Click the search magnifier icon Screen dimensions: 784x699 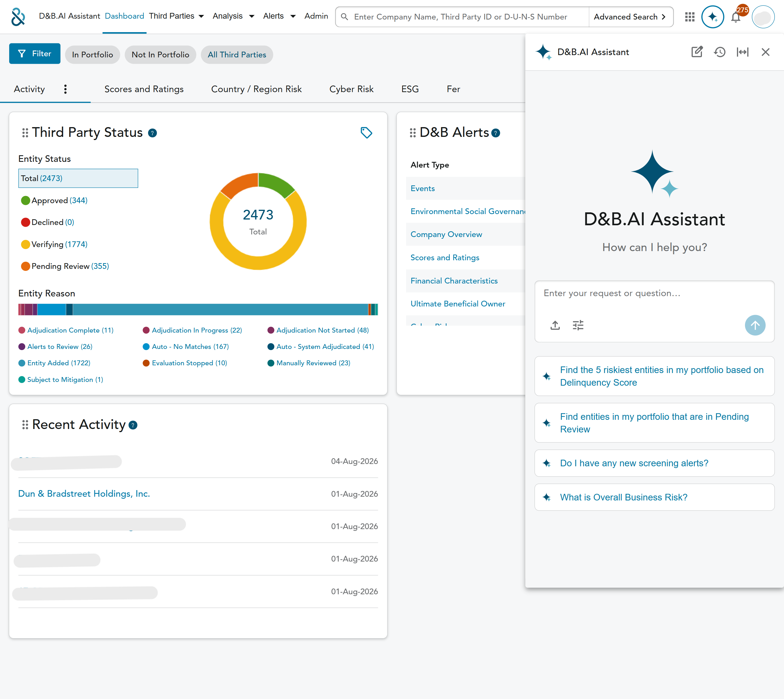pos(345,17)
